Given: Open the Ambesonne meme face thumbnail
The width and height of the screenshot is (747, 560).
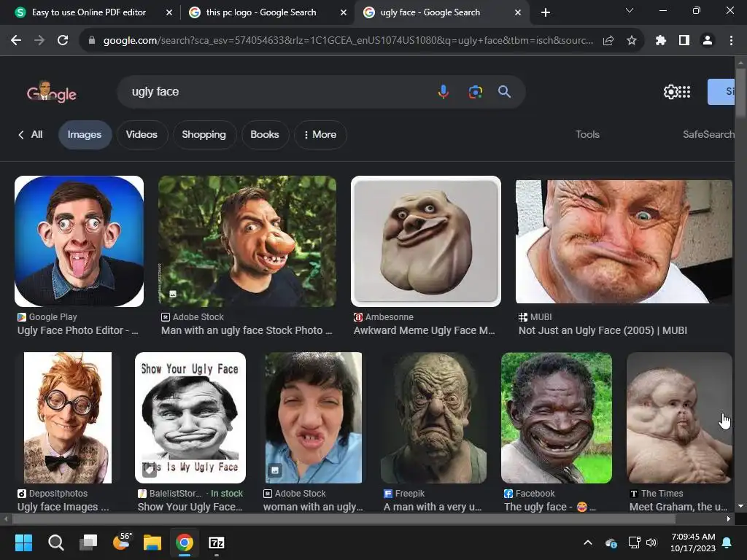Looking at the screenshot, I should click(x=426, y=241).
